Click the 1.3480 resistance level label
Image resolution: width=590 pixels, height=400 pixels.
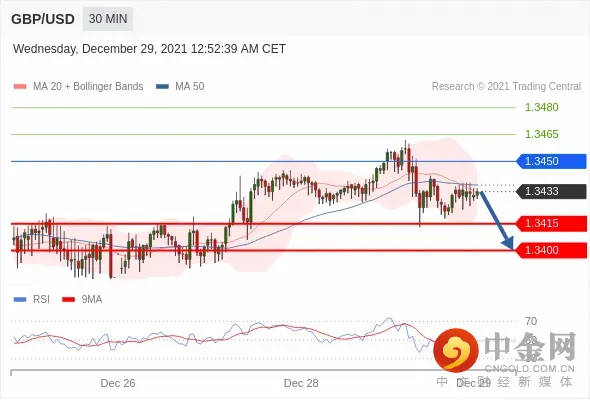tap(541, 107)
